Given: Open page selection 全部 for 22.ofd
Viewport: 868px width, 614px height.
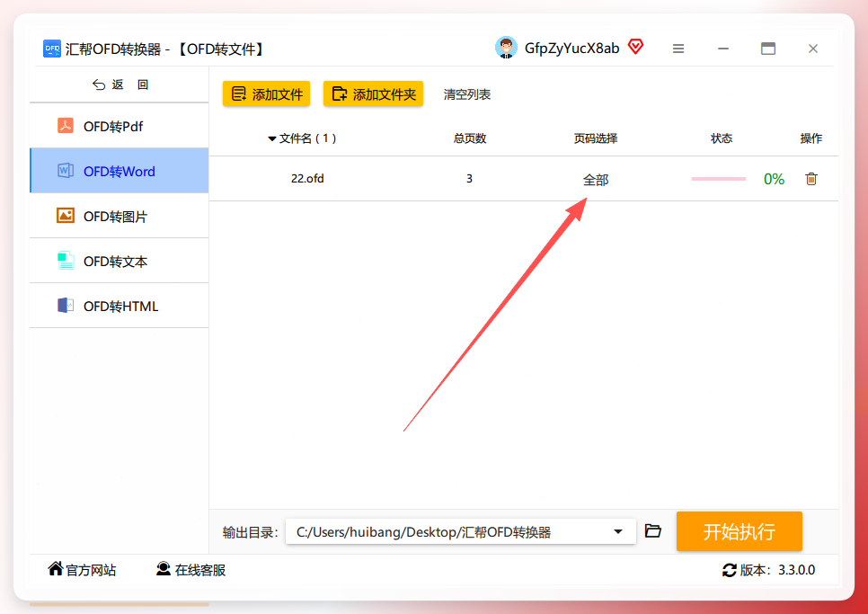Looking at the screenshot, I should [596, 180].
